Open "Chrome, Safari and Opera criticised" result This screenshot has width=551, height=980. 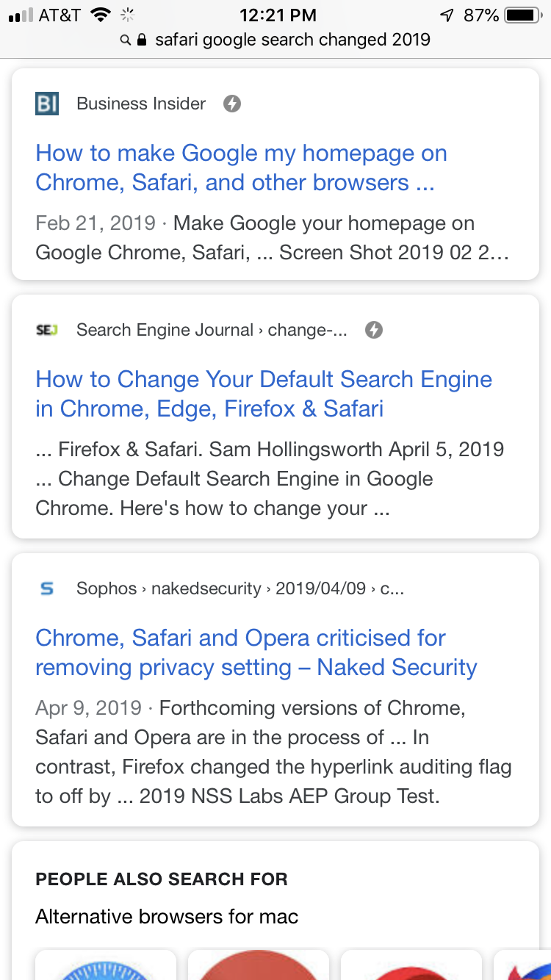256,652
